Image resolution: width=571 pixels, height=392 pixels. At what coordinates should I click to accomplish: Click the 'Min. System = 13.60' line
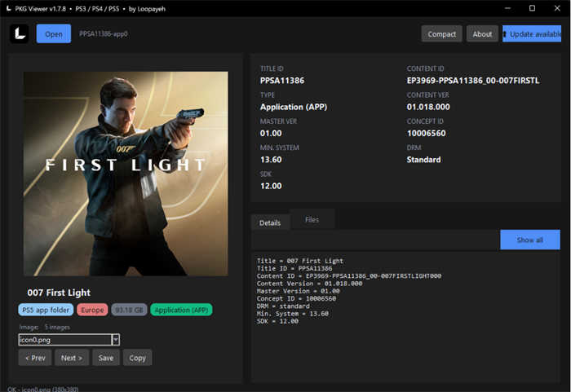pyautogui.click(x=293, y=314)
